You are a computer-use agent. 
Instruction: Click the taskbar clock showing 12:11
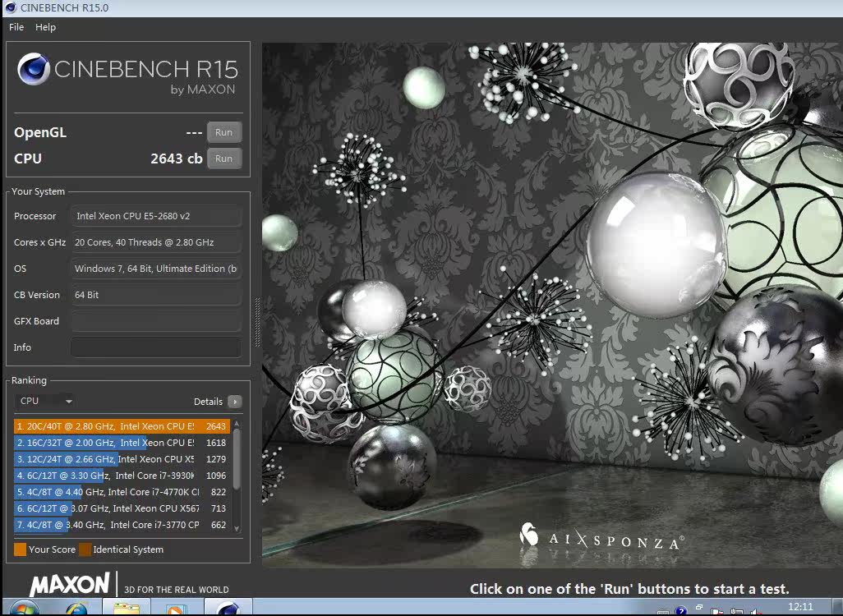point(800,607)
